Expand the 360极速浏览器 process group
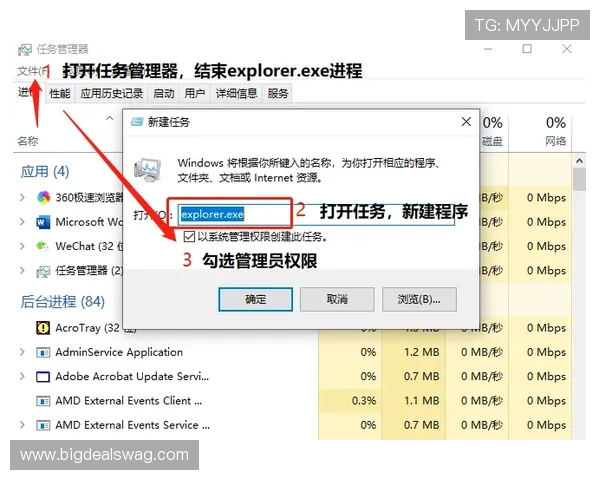The image size is (600, 480). point(22,198)
